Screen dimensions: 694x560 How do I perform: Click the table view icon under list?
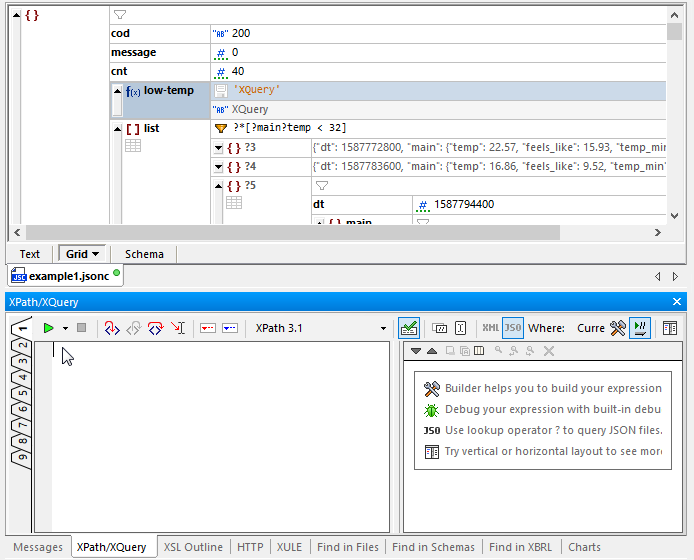click(x=133, y=146)
